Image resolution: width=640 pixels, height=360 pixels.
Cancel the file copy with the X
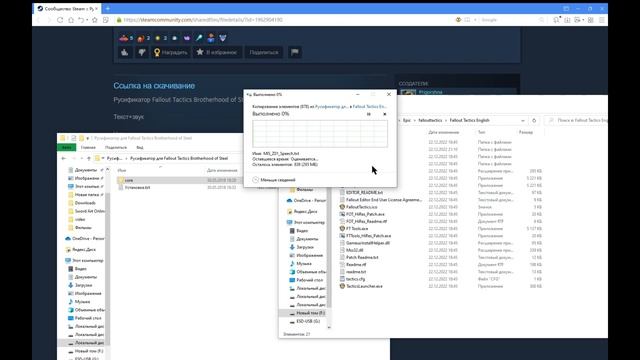pos(384,114)
